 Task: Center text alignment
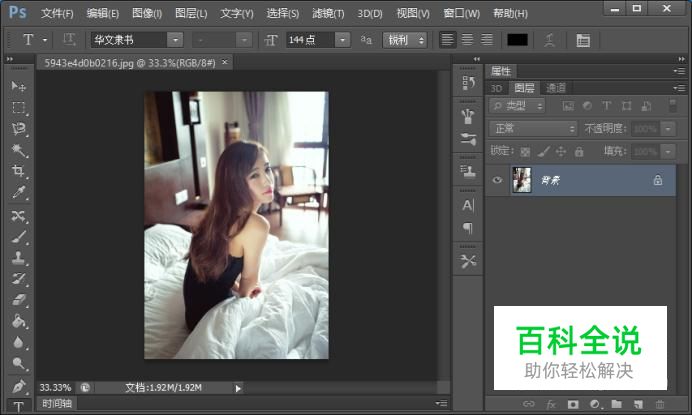pyautogui.click(x=467, y=40)
